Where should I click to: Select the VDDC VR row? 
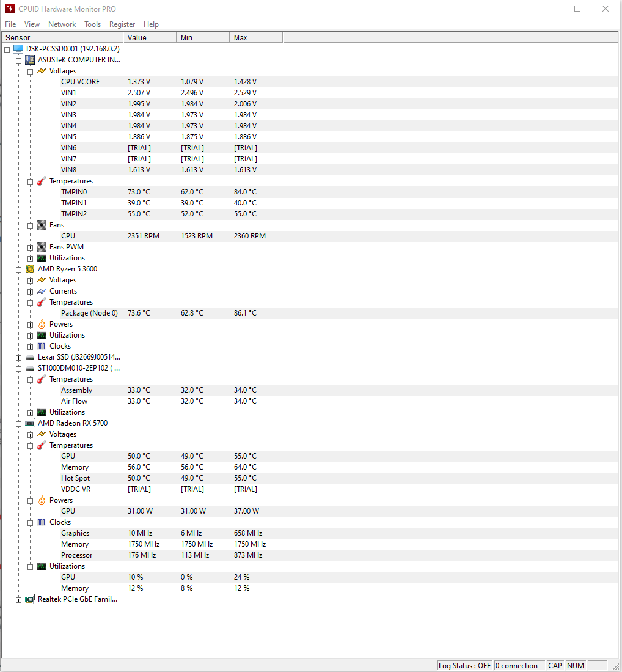(339, 489)
